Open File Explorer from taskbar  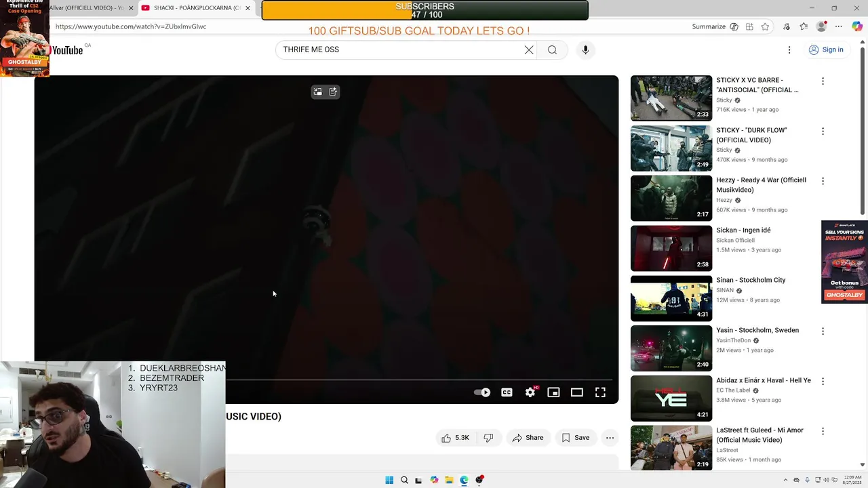point(449,480)
